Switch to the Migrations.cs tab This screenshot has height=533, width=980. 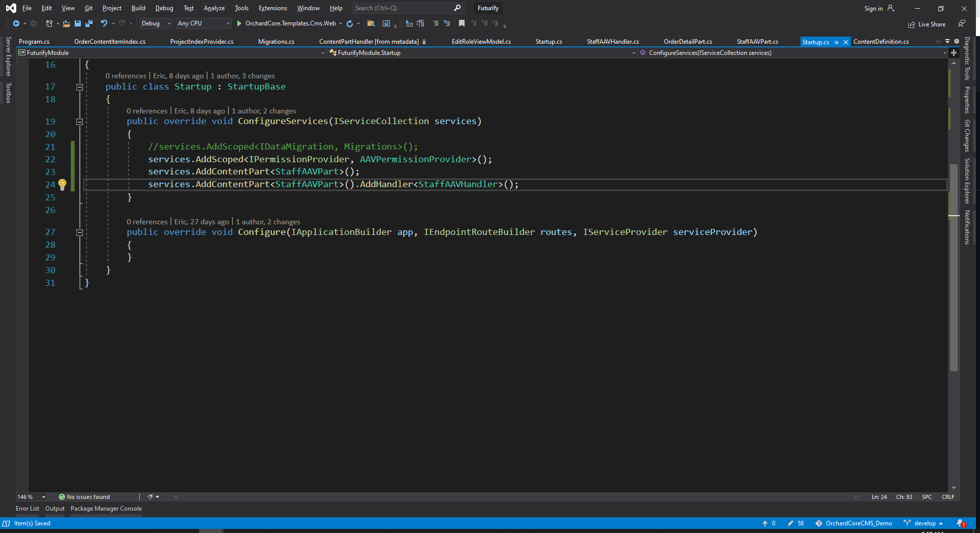[x=276, y=42]
